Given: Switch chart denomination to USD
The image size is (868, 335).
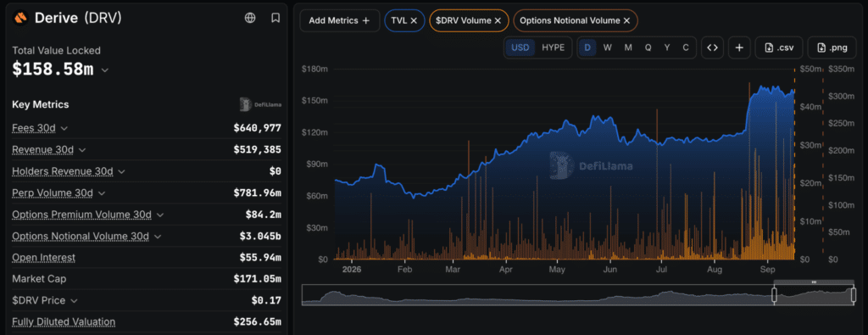Looking at the screenshot, I should point(520,47).
